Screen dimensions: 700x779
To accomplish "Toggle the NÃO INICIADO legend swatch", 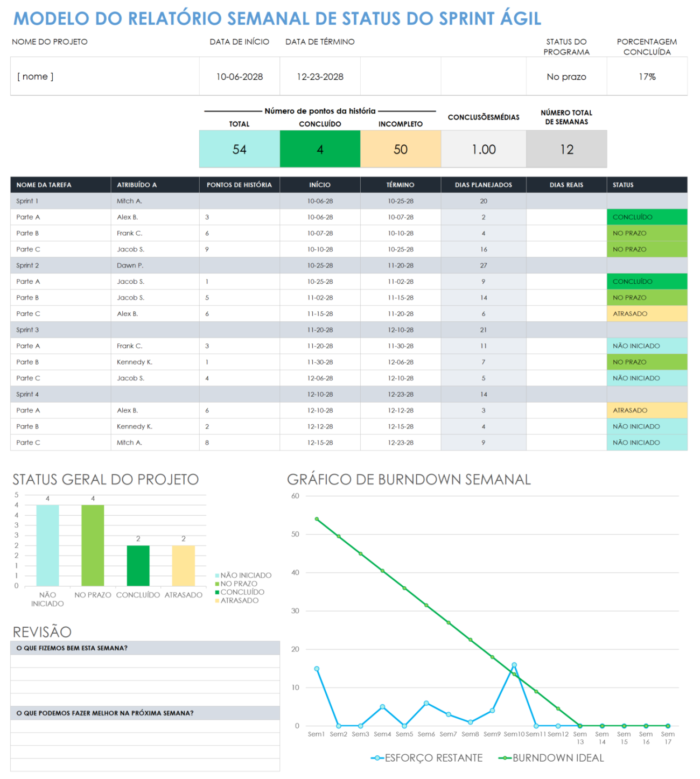I will [x=218, y=575].
